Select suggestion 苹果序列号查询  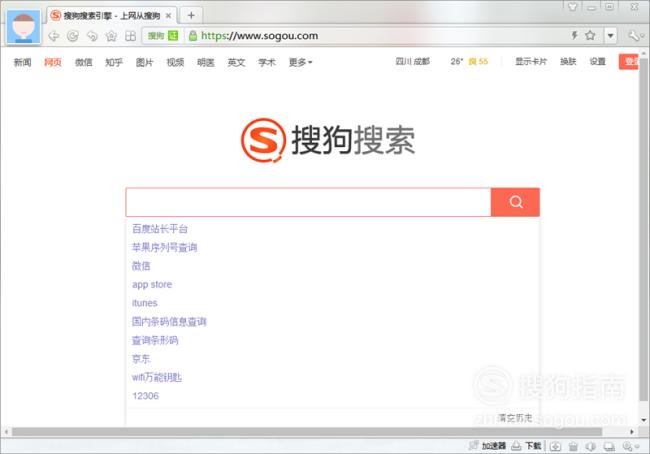coord(164,248)
